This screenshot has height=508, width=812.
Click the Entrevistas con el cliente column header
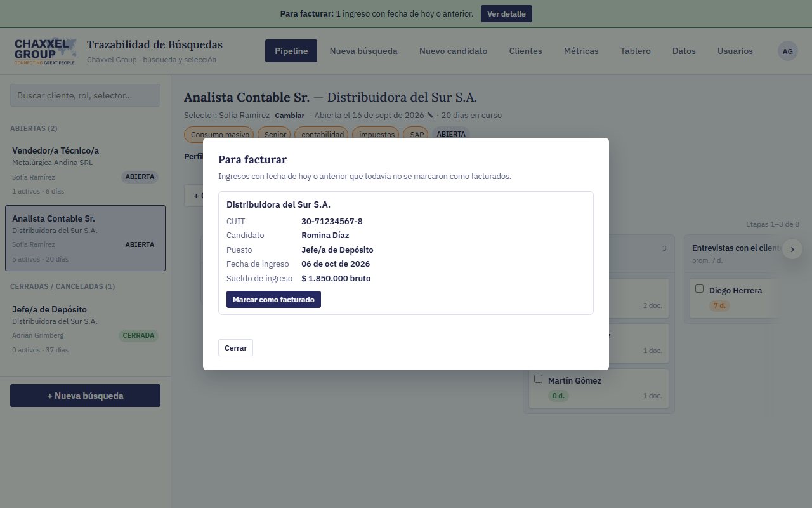tap(735, 248)
